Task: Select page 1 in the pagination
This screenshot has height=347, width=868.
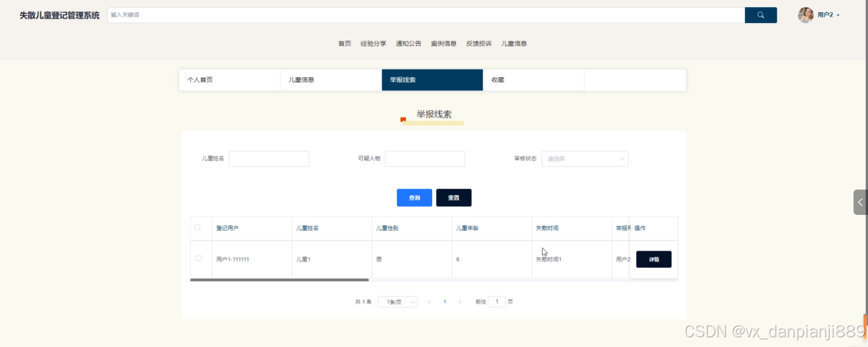Action: pyautogui.click(x=445, y=302)
